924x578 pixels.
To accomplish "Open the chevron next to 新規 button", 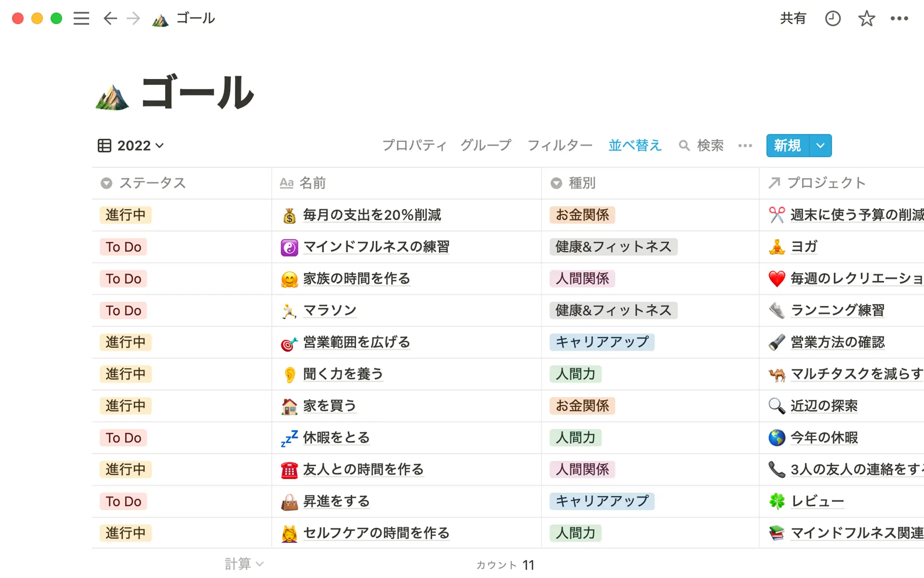I will (820, 145).
